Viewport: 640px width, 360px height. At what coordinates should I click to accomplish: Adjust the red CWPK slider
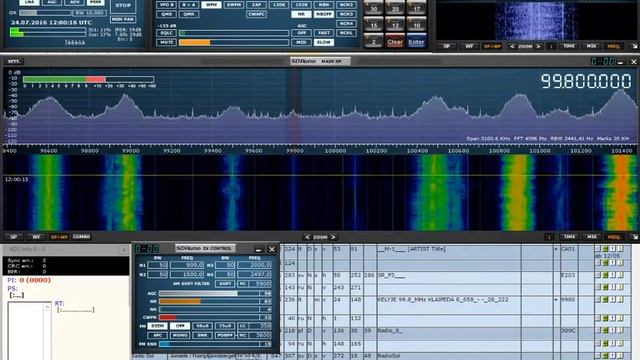[215, 317]
